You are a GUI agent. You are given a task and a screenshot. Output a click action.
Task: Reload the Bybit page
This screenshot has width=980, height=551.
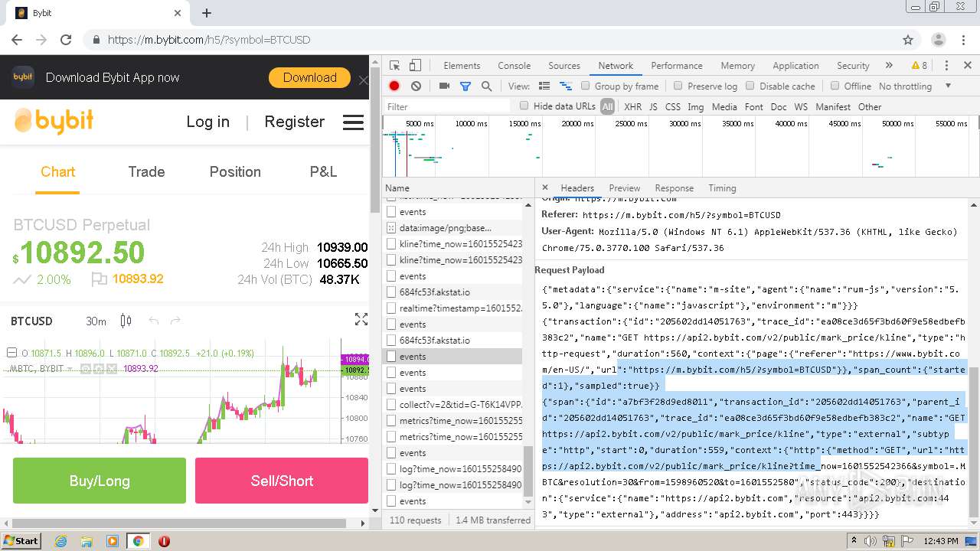66,40
